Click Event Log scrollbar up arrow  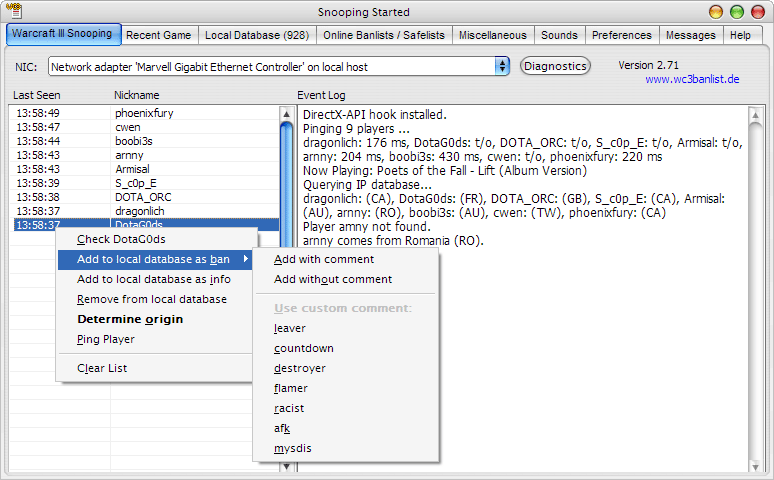[755, 116]
